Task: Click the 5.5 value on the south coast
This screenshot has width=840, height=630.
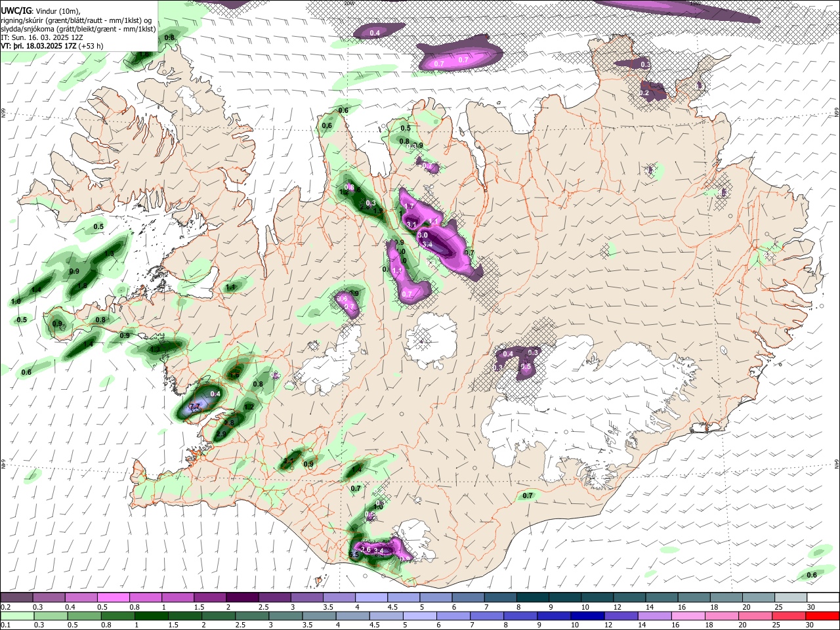Action: pos(353,555)
